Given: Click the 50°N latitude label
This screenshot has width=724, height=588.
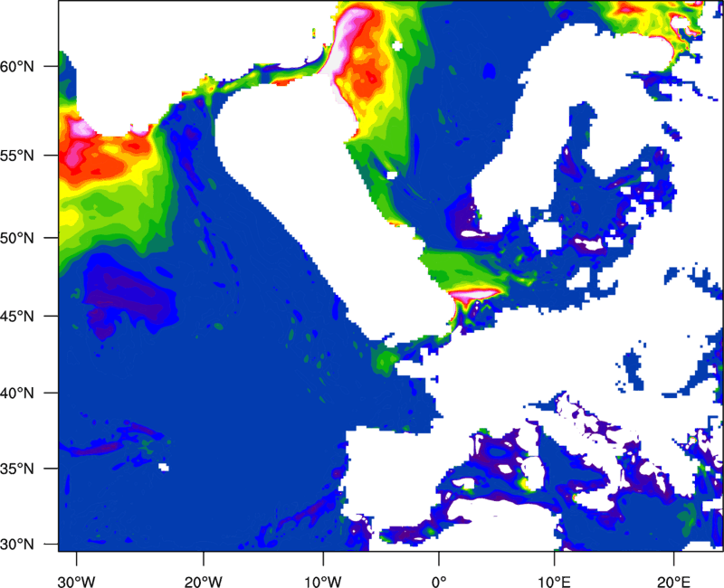Looking at the screenshot, I should coord(17,238).
